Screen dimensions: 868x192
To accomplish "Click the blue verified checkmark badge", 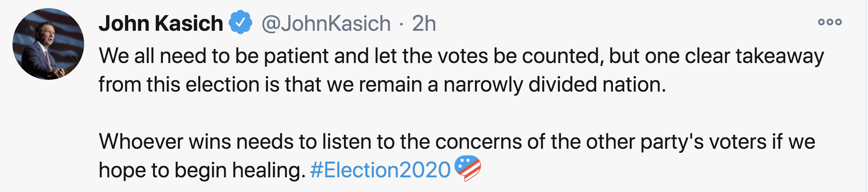I will (240, 23).
